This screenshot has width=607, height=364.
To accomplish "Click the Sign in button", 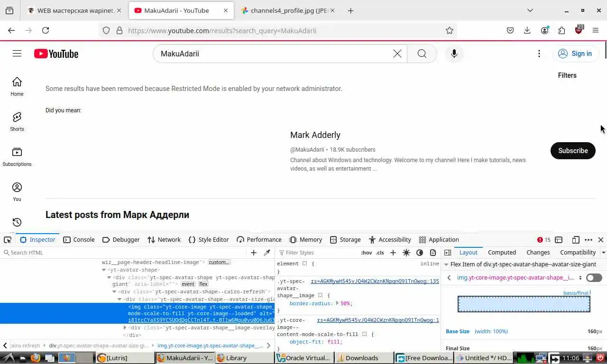I will click(x=575, y=54).
